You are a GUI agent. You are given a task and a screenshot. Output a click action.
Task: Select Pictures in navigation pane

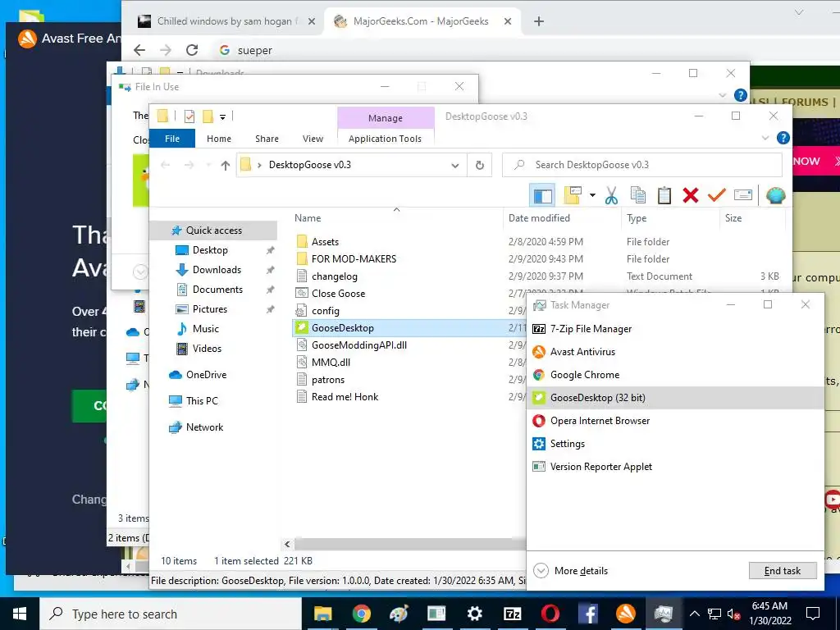pyautogui.click(x=209, y=309)
